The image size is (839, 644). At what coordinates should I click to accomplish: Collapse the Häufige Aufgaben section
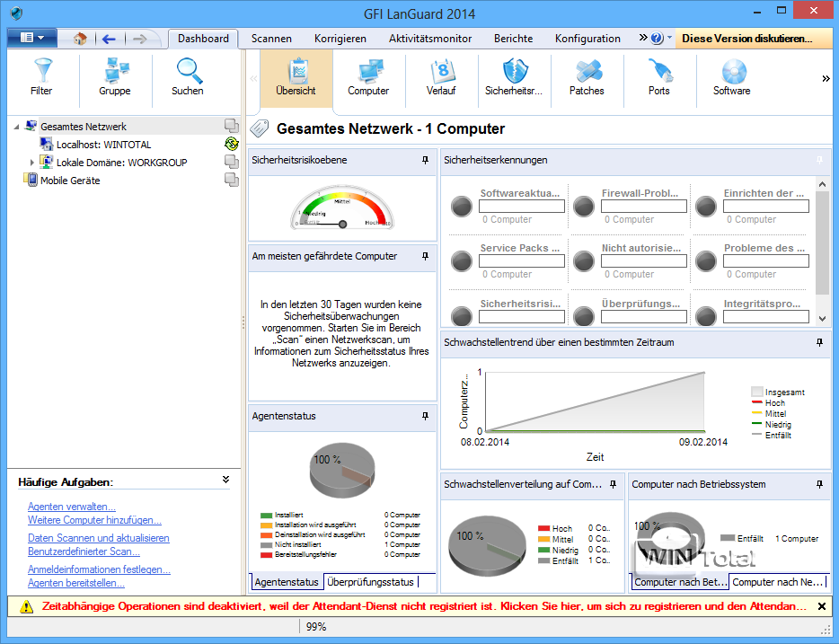[x=225, y=480]
